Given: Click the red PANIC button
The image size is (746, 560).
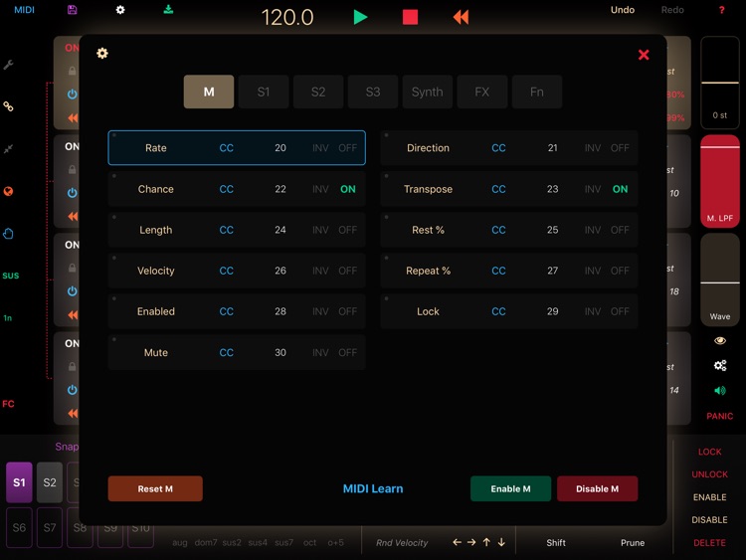Looking at the screenshot, I should click(719, 417).
